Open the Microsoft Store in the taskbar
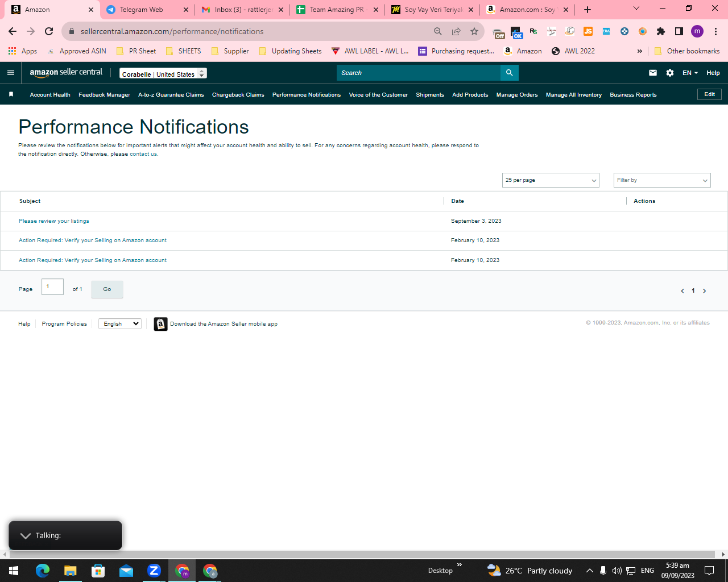Screen dimensions: 728x582 click(x=98, y=571)
